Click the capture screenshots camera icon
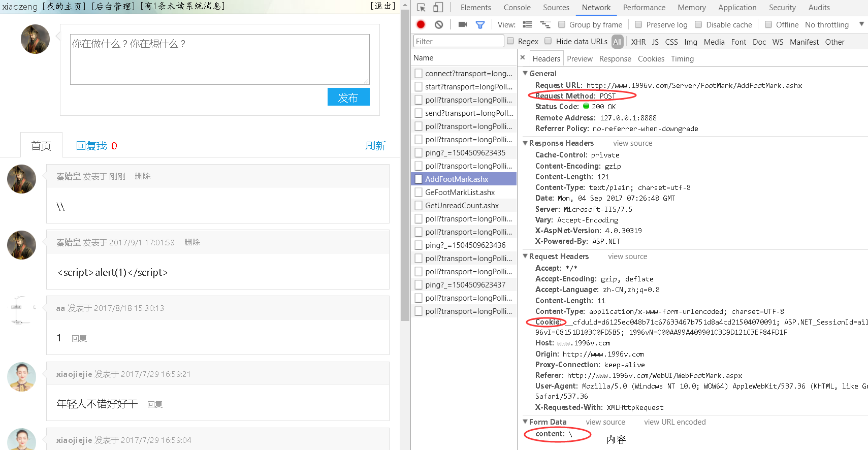Viewport: 868px width, 450px height. (x=462, y=24)
